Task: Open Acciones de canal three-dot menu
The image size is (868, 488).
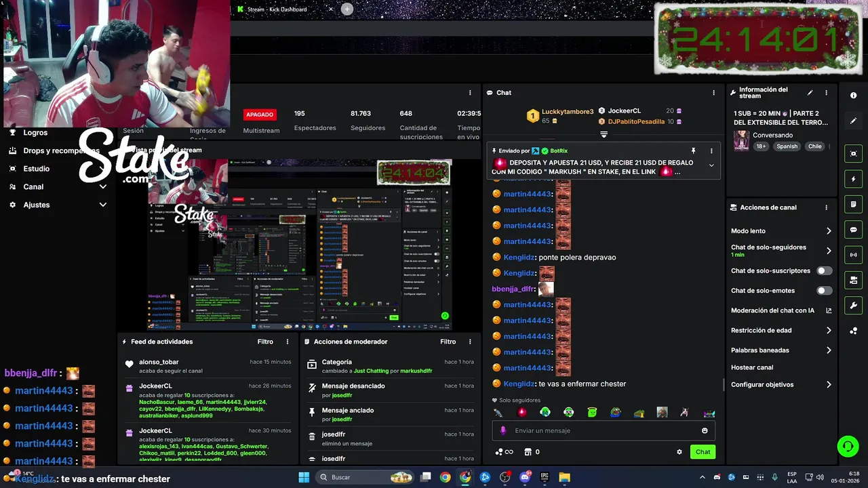Action: [826, 207]
